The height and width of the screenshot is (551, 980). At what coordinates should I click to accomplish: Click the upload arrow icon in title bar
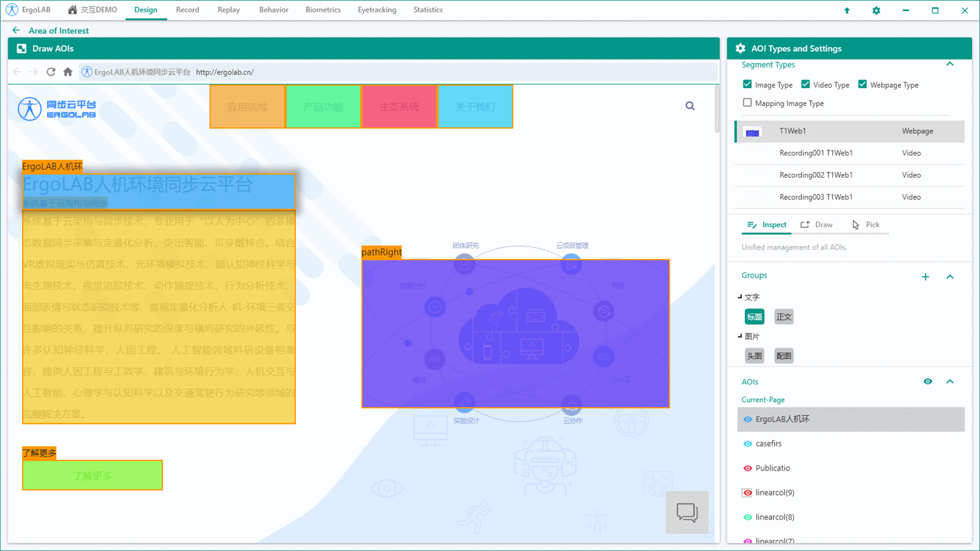(847, 10)
